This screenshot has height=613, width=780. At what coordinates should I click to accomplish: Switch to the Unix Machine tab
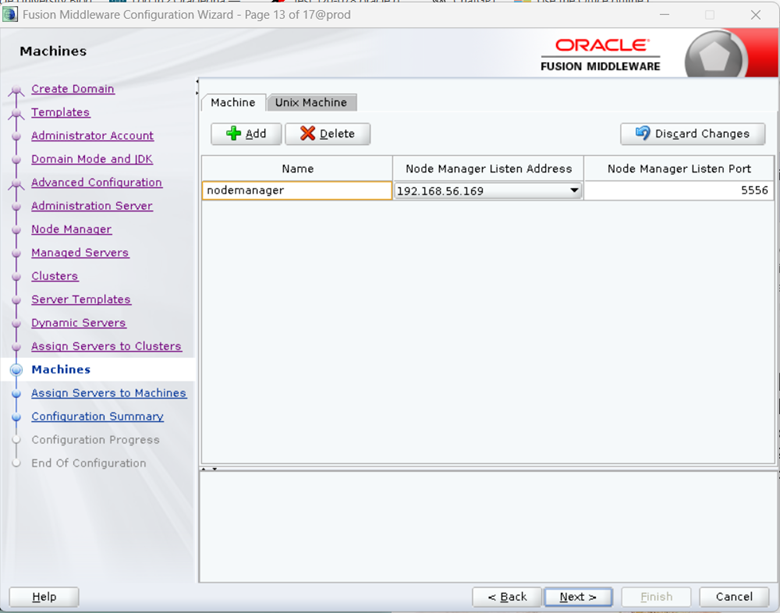tap(311, 102)
